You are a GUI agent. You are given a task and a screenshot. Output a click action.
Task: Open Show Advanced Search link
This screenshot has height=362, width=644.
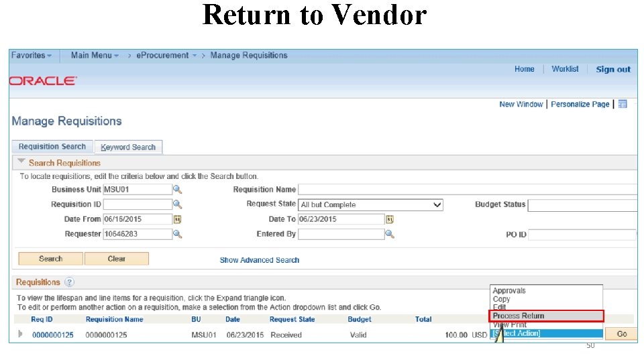pyautogui.click(x=260, y=260)
